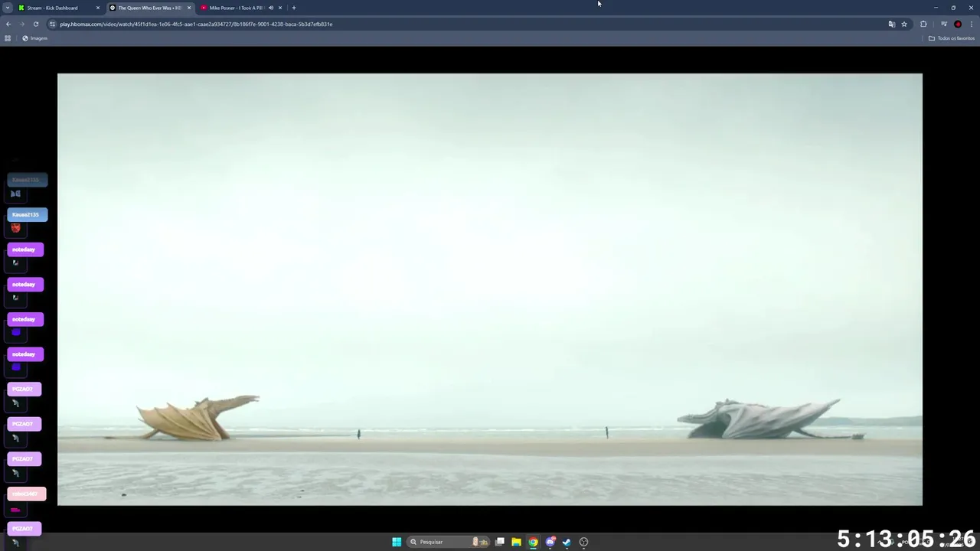Open the Chrome profile avatar

pos(958,24)
